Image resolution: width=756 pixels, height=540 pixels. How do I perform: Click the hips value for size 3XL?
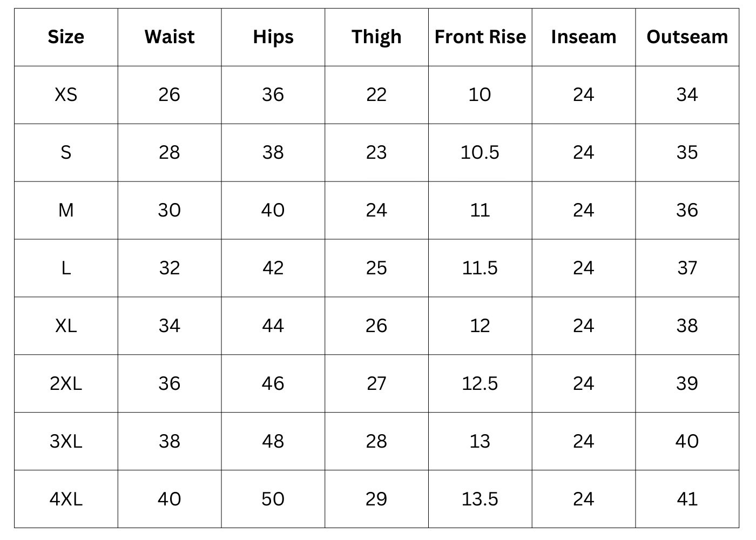[273, 441]
